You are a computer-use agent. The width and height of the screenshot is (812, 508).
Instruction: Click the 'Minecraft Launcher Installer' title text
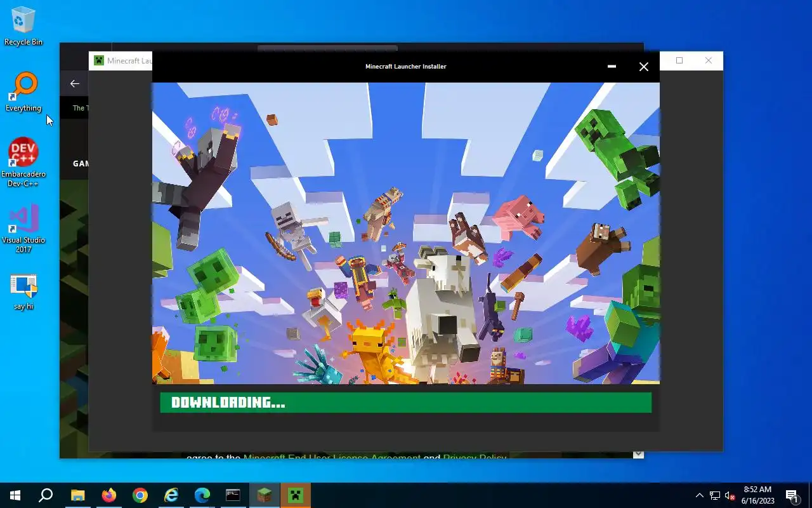point(406,66)
